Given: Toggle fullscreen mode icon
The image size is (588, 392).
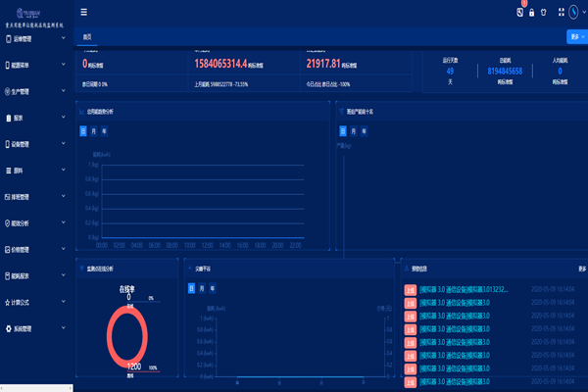Looking at the screenshot, I should [561, 13].
